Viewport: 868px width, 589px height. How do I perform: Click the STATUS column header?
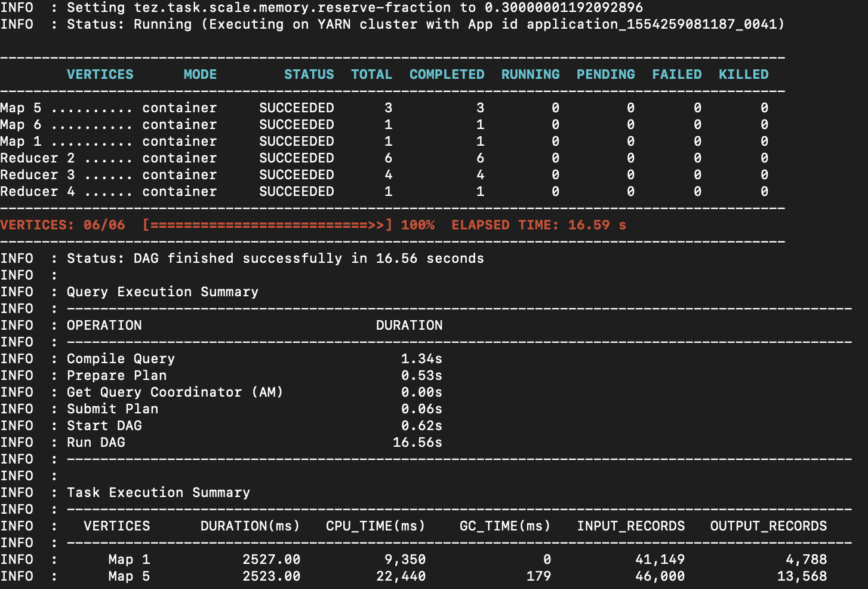(x=309, y=74)
